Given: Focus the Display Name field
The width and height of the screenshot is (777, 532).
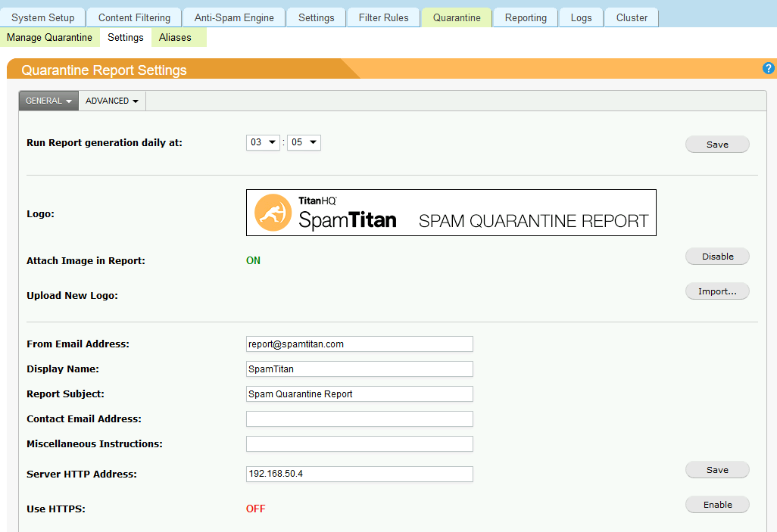Looking at the screenshot, I should pyautogui.click(x=359, y=369).
